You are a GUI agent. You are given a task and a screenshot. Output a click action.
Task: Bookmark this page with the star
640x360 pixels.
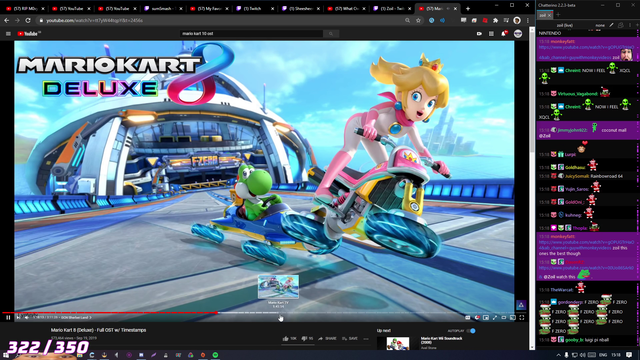pos(418,20)
